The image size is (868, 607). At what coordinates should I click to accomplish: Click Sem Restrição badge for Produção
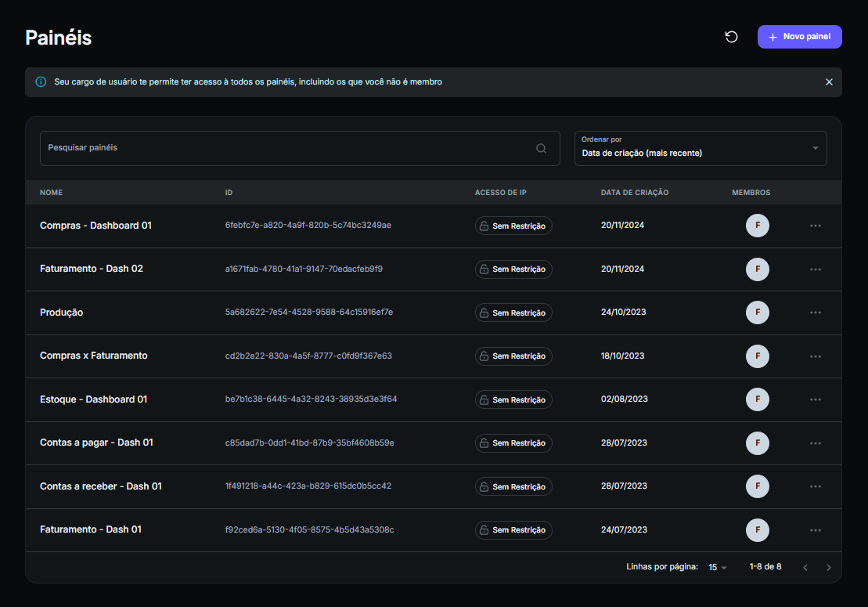(x=513, y=313)
